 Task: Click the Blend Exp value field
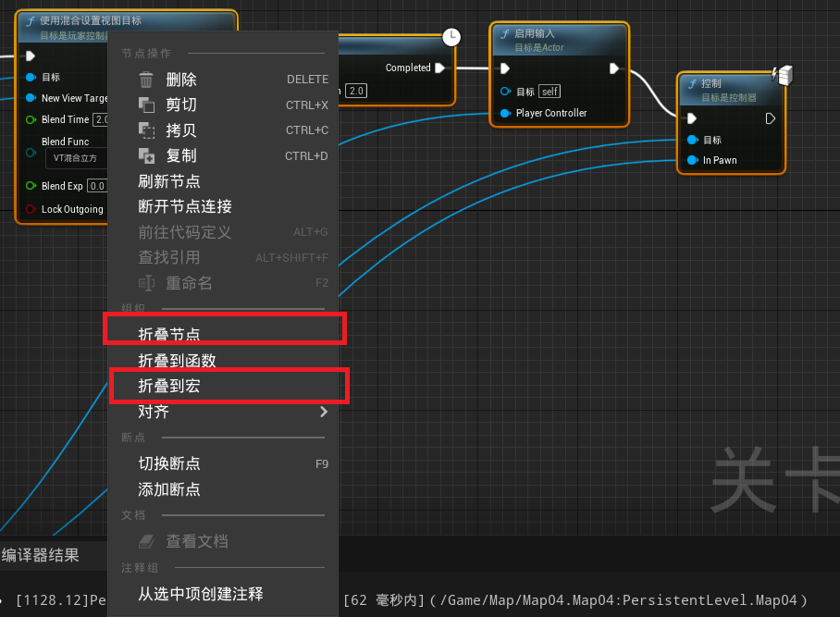click(97, 186)
